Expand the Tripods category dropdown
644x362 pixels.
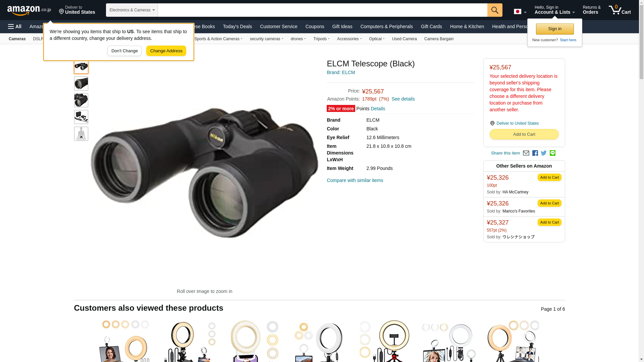pyautogui.click(x=321, y=39)
